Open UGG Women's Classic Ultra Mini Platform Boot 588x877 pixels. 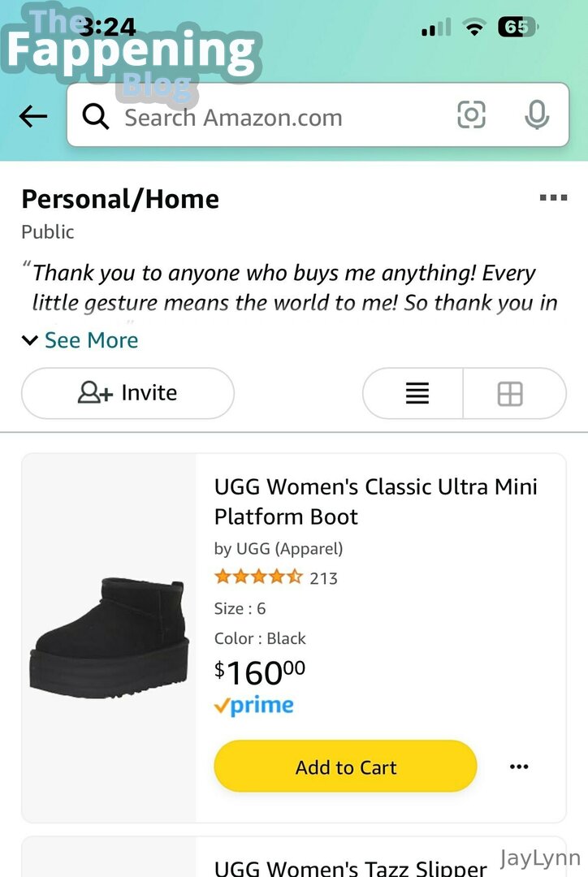(375, 501)
